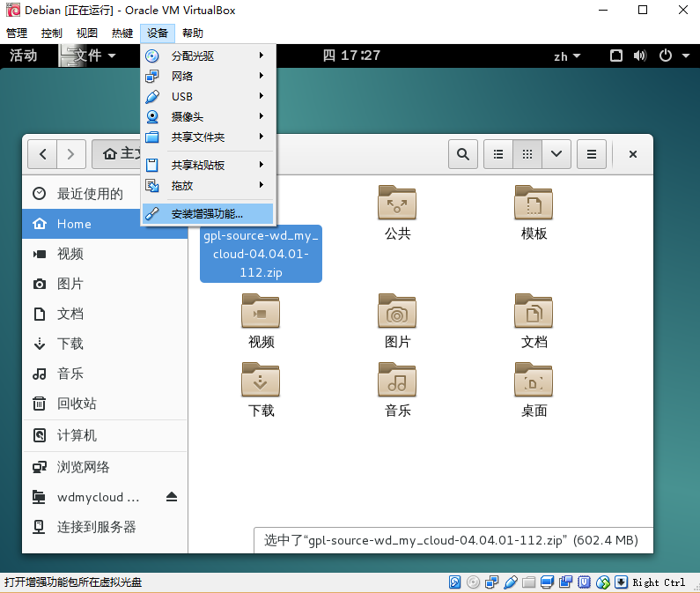Click the optical disc status icon
Image resolution: width=700 pixels, height=593 pixels.
tap(473, 582)
